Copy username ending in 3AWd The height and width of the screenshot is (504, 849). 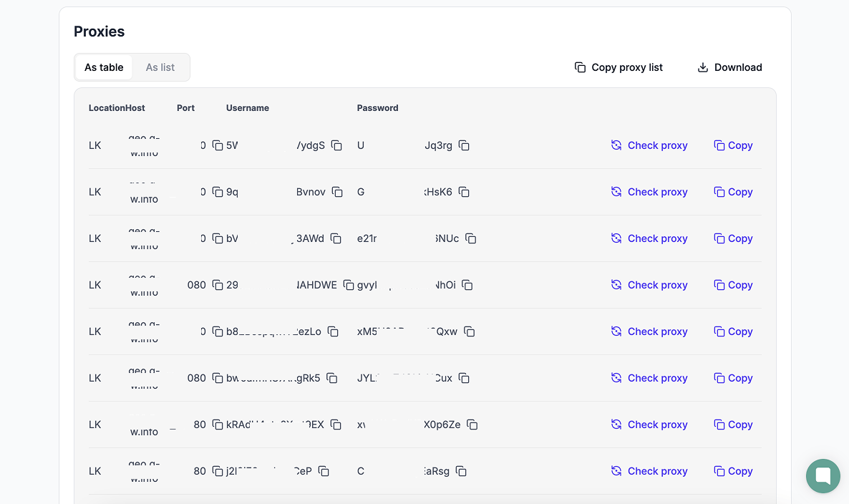(x=336, y=238)
